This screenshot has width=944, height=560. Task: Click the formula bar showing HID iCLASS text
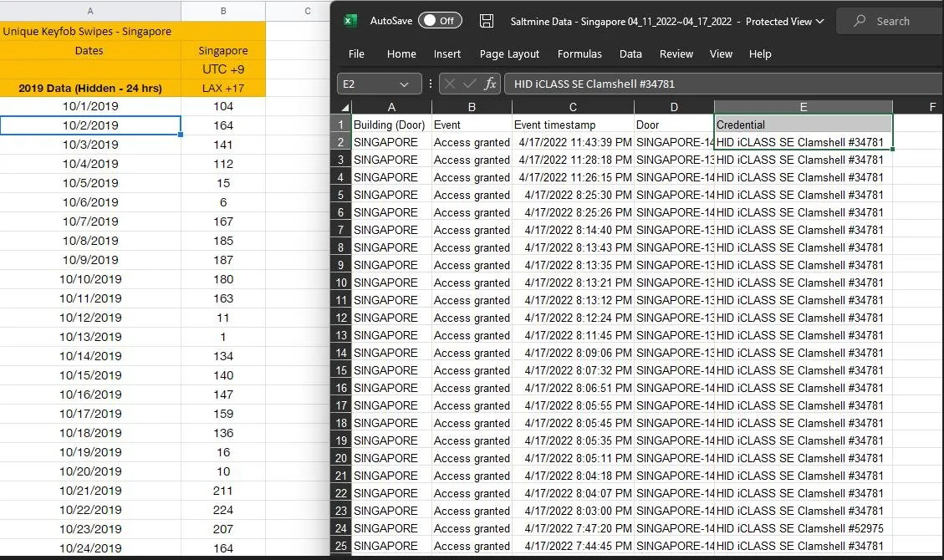coord(723,84)
